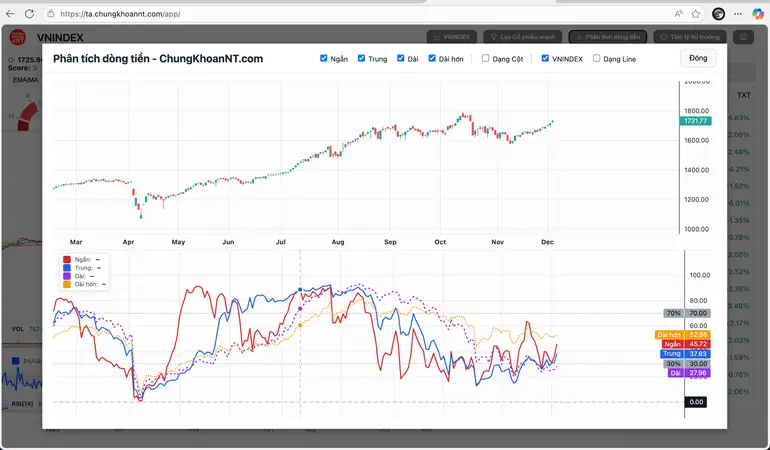Click the read aloud icon in address bar

[679, 14]
